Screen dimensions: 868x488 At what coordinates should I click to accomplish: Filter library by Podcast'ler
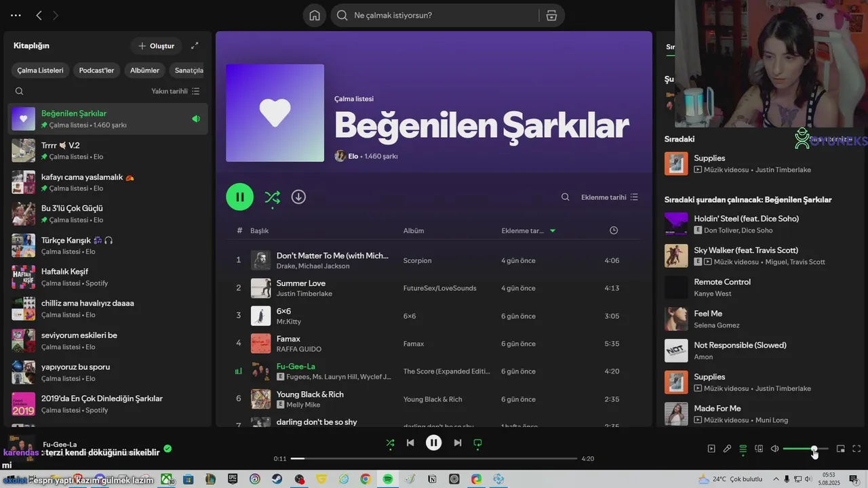point(96,70)
